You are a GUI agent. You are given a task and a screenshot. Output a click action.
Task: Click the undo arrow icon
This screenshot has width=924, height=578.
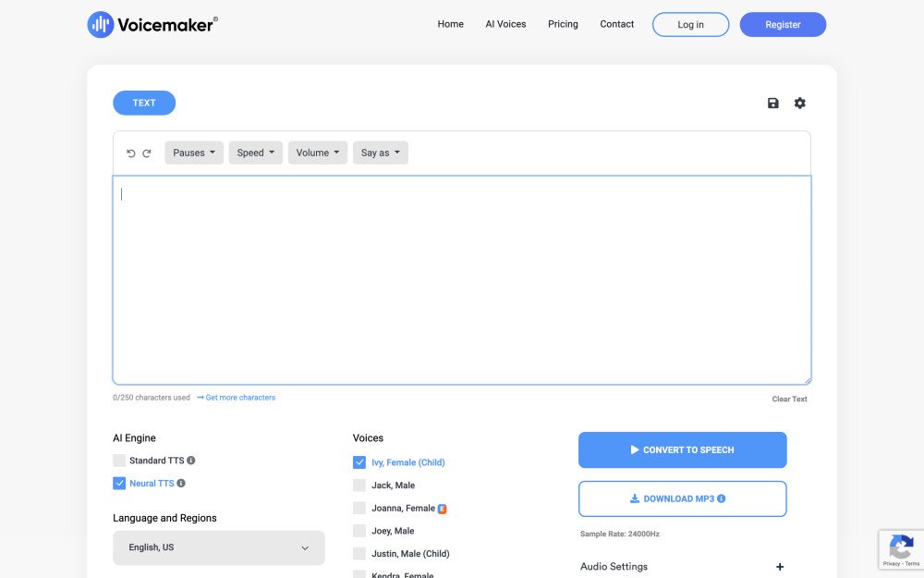131,154
